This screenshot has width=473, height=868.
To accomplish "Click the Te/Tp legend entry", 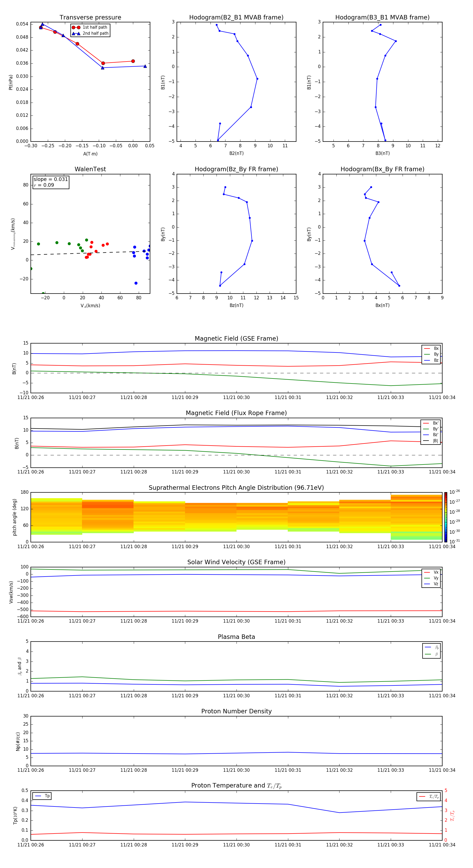I will click(x=429, y=797).
